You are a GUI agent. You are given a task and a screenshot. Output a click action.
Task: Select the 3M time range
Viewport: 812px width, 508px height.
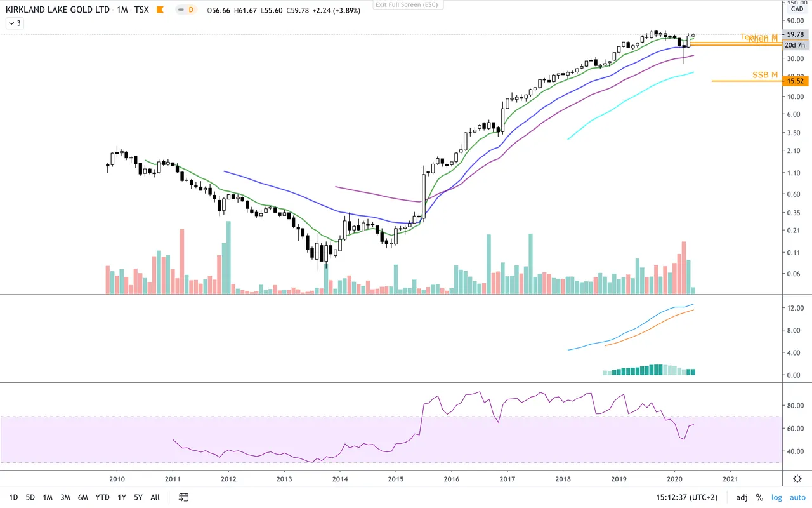(x=65, y=498)
